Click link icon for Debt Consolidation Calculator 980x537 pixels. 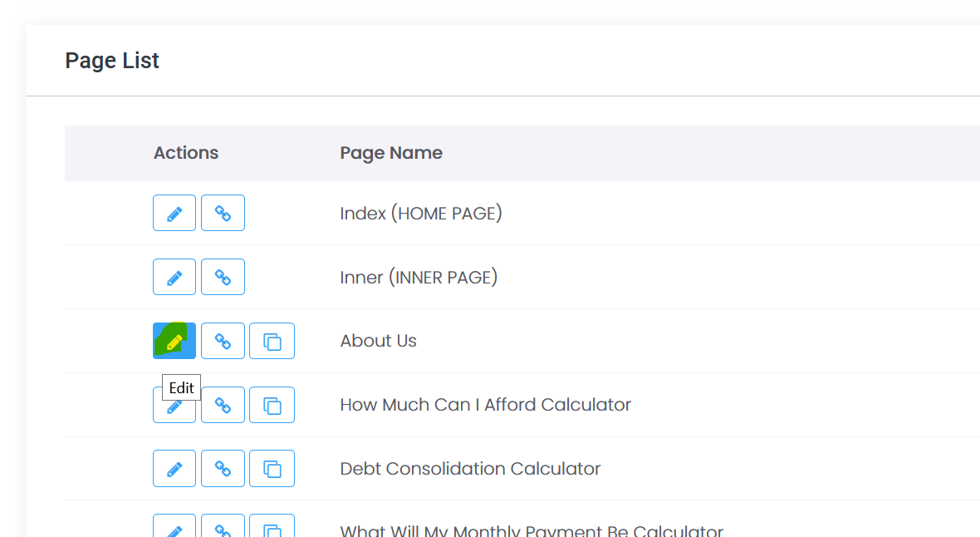click(223, 469)
